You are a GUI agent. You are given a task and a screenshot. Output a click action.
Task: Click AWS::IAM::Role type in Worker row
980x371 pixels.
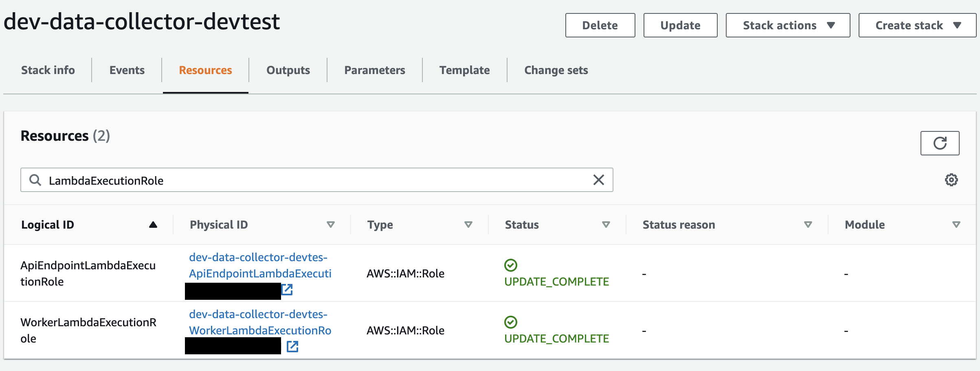[x=405, y=330]
